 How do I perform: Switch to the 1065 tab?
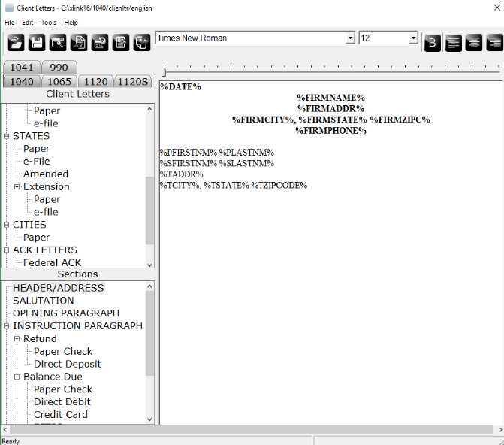click(x=59, y=81)
